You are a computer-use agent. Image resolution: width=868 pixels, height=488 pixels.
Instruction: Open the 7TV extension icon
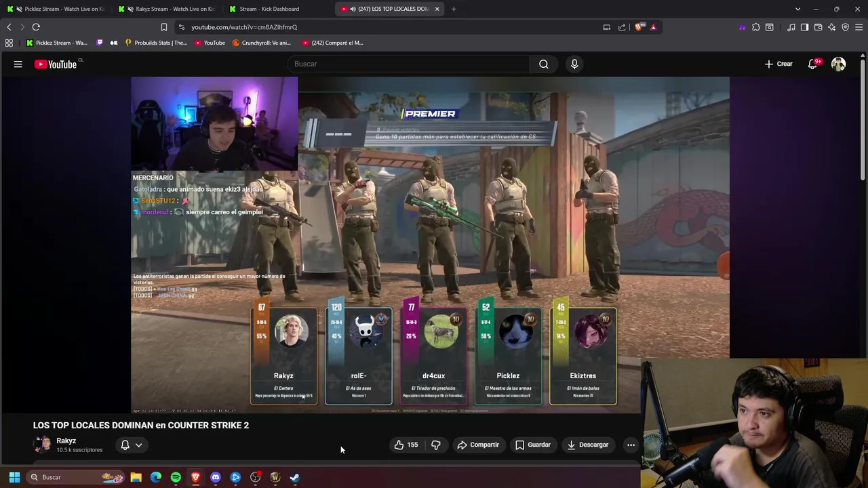pyautogui.click(x=743, y=27)
